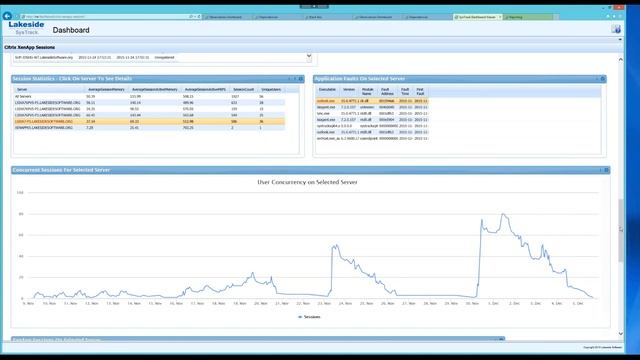Open Session Statistics panel options icon
This screenshot has width=640, height=360.
click(x=301, y=79)
